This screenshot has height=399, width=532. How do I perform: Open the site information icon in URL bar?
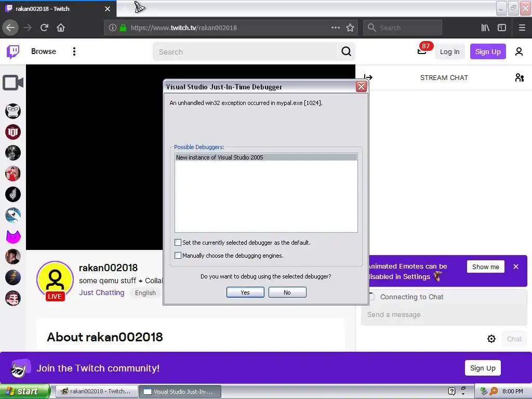[x=113, y=28]
